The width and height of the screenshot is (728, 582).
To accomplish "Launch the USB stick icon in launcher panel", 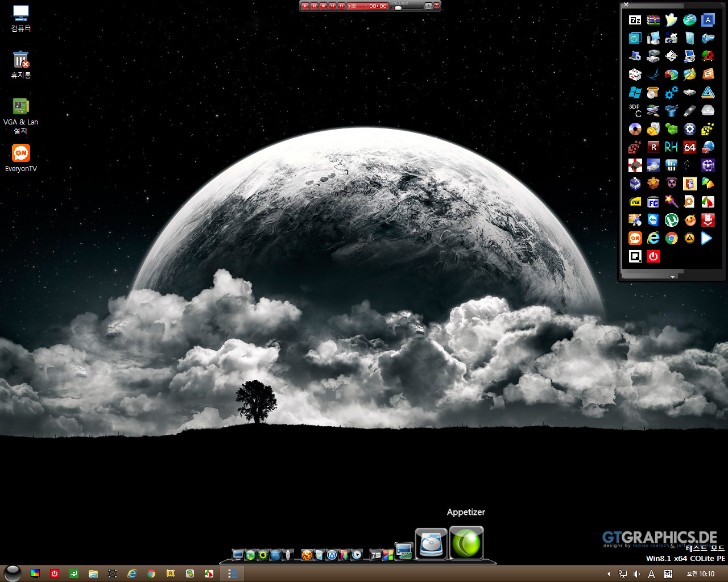I will click(690, 111).
